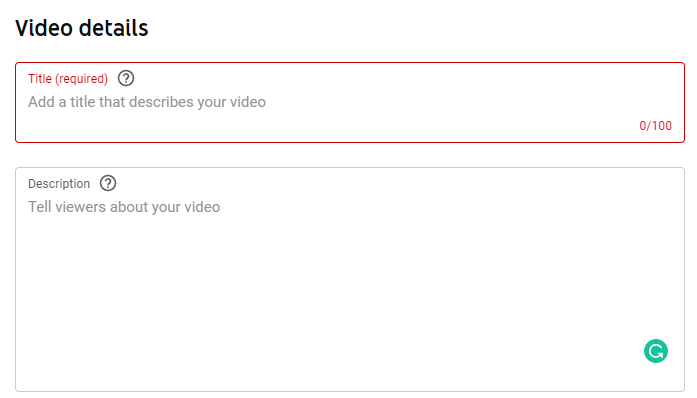Click the 'Tell viewers about your video' text area
Image resolution: width=697 pixels, height=398 pixels.
click(x=350, y=279)
